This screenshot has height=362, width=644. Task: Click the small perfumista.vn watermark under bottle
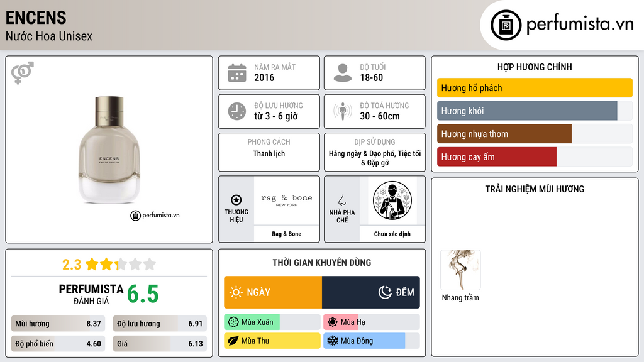(155, 215)
